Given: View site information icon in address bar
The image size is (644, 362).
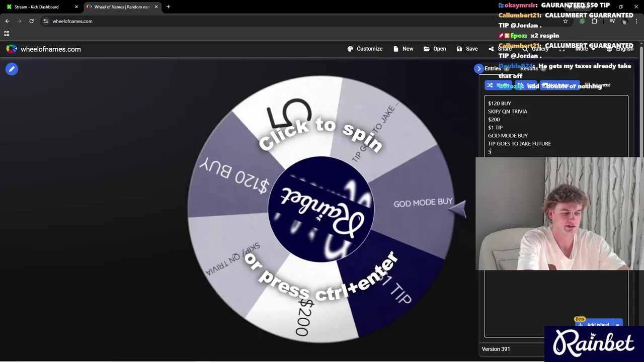Looking at the screenshot, I should pos(46,21).
